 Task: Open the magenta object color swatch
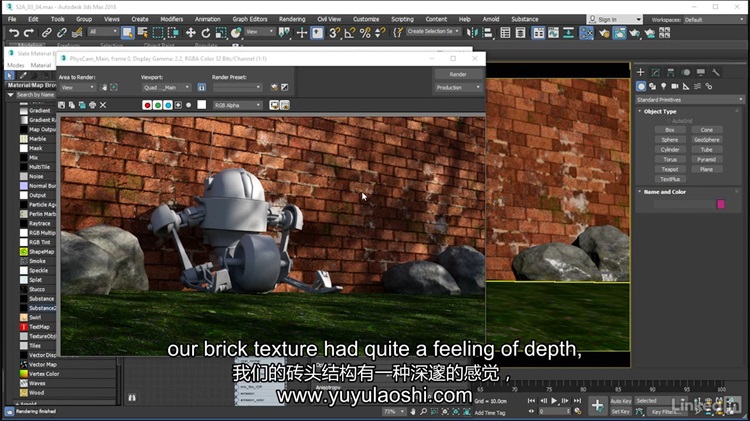click(721, 204)
